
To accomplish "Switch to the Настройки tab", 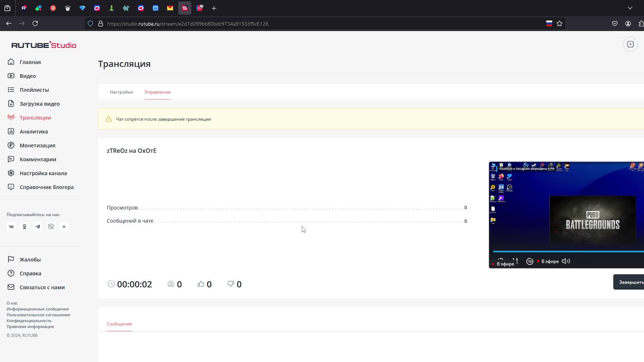I will click(121, 92).
